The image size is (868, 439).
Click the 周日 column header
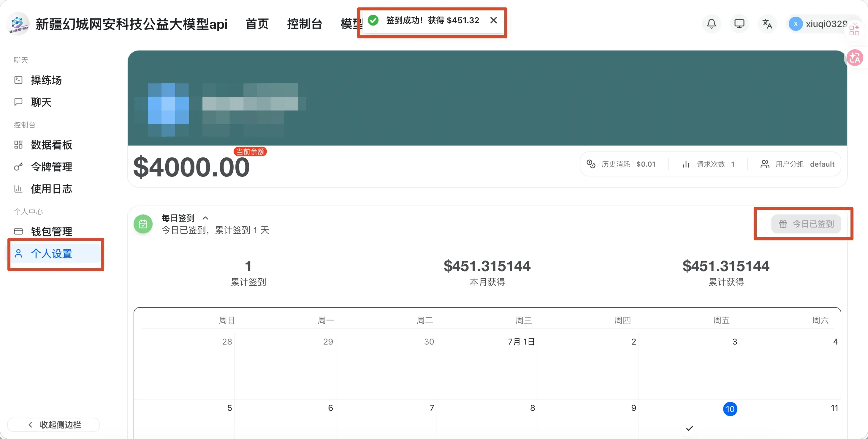[227, 320]
